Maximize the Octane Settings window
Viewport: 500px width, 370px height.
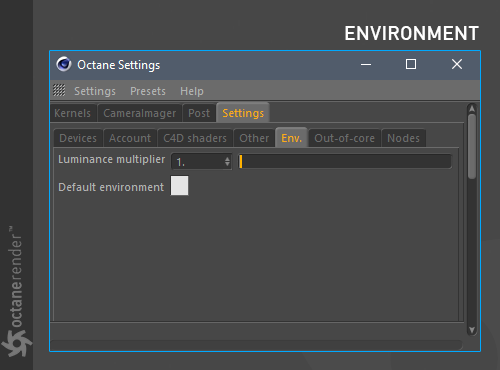pos(411,64)
